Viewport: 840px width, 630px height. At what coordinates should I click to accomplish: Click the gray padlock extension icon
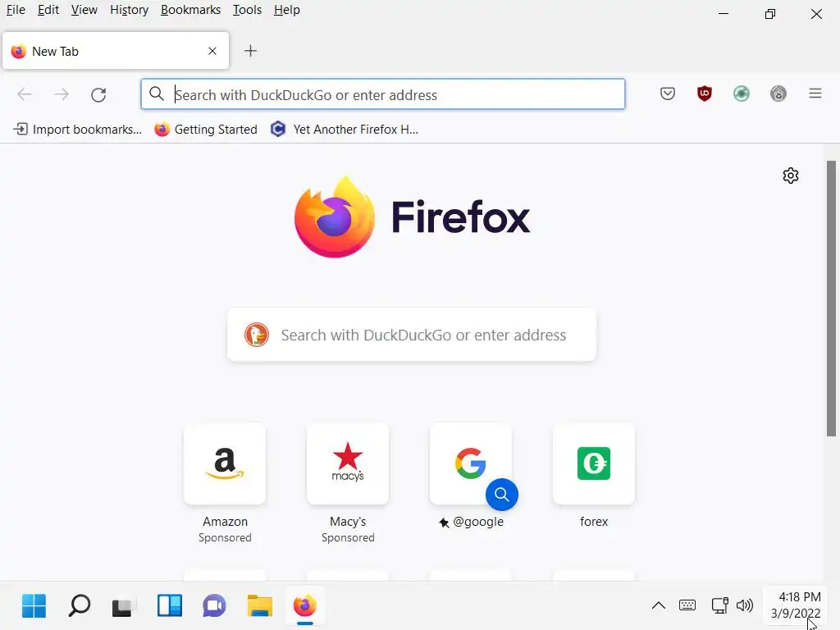(x=778, y=94)
